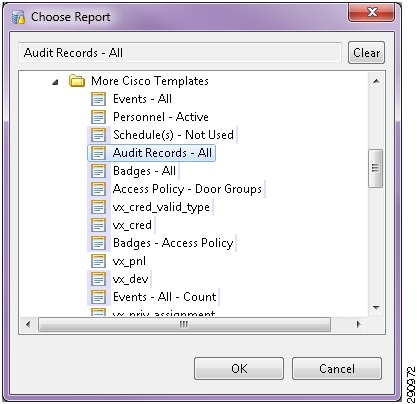The height and width of the screenshot is (404, 417).
Task: Click the report icon for Badges - All
Action: [98, 171]
